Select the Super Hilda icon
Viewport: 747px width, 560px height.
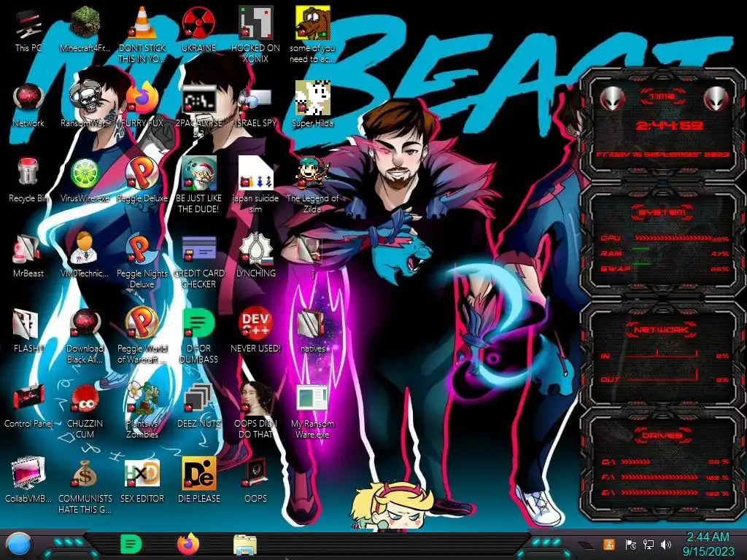tap(312, 98)
